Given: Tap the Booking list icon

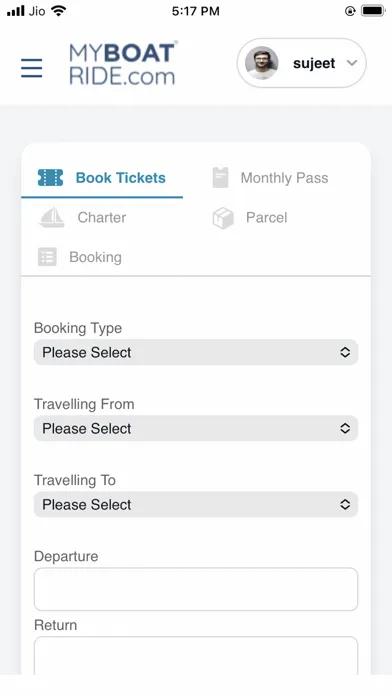Looking at the screenshot, I should (x=47, y=257).
